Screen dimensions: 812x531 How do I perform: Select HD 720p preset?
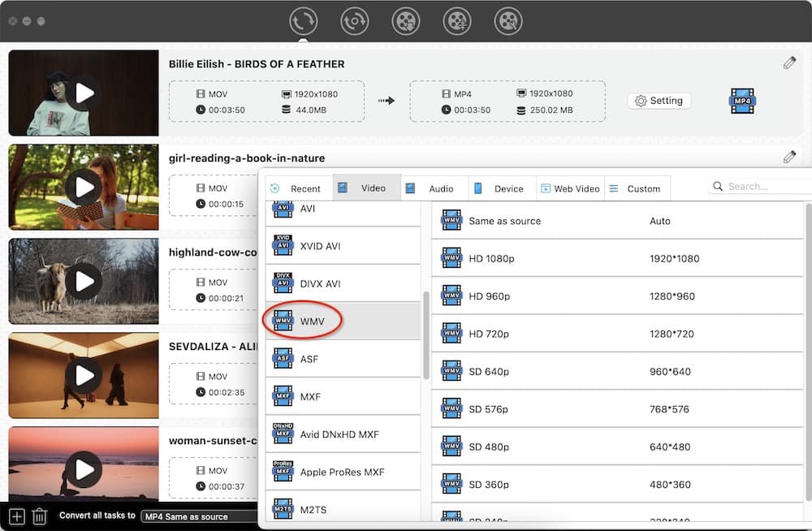coord(617,334)
